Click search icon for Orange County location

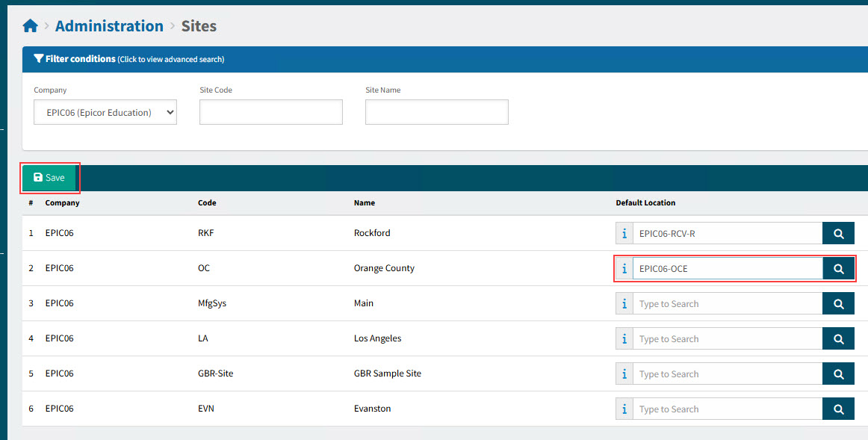[838, 269]
